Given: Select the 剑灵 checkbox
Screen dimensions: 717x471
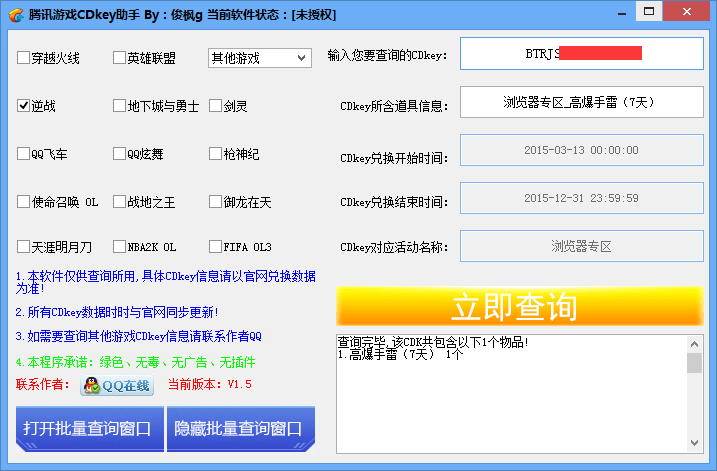Looking at the screenshot, I should pyautogui.click(x=215, y=106).
